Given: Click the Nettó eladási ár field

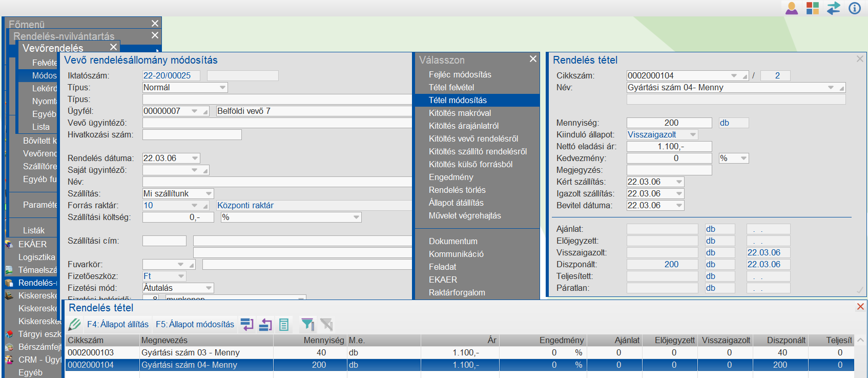Looking at the screenshot, I should click(669, 147).
